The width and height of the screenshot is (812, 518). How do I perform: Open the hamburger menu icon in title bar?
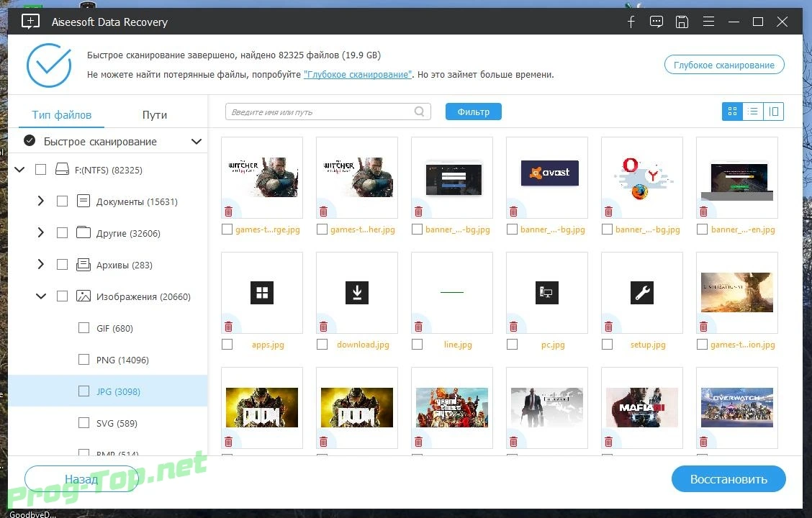pyautogui.click(x=708, y=22)
